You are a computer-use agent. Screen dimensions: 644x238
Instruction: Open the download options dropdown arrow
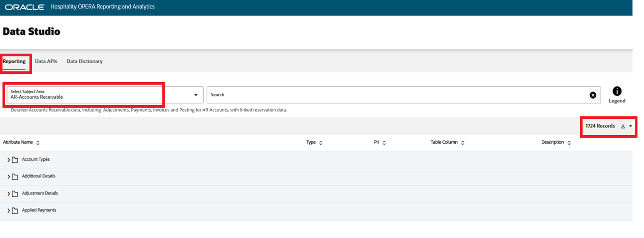click(630, 126)
